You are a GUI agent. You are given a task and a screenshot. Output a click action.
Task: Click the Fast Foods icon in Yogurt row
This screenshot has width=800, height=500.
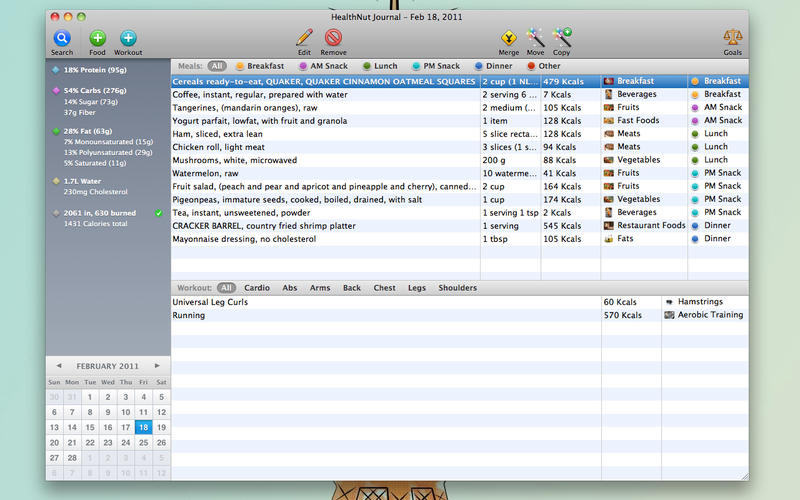[608, 121]
